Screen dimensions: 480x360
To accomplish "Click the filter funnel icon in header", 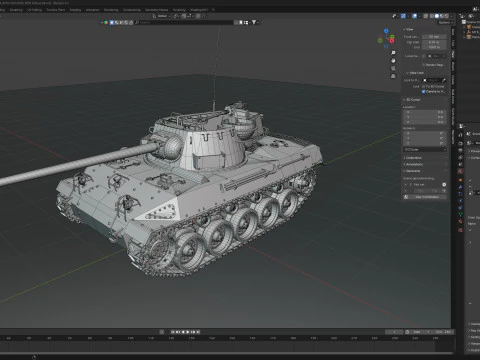I will click(254, 22).
